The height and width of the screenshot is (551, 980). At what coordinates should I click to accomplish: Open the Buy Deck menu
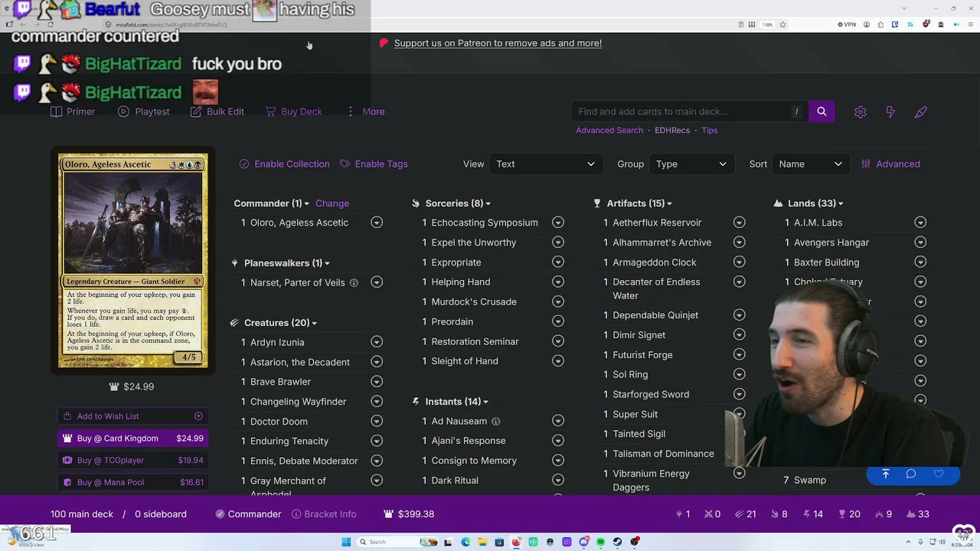[x=294, y=112]
